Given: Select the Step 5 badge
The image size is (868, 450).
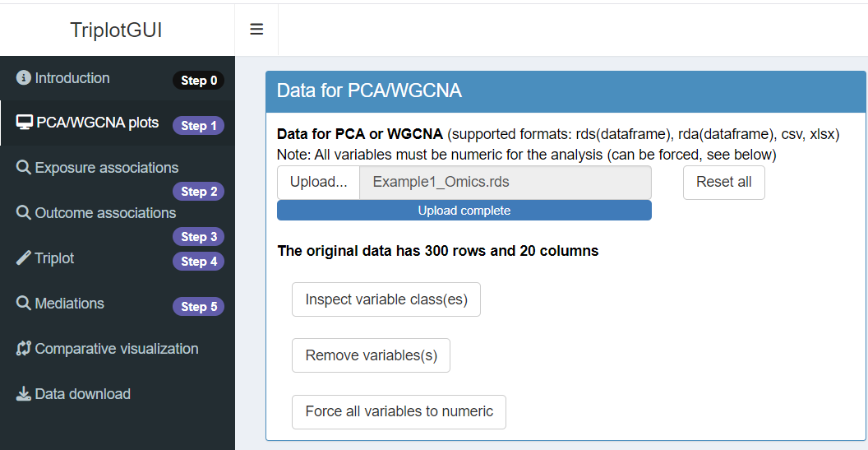Looking at the screenshot, I should tap(198, 307).
